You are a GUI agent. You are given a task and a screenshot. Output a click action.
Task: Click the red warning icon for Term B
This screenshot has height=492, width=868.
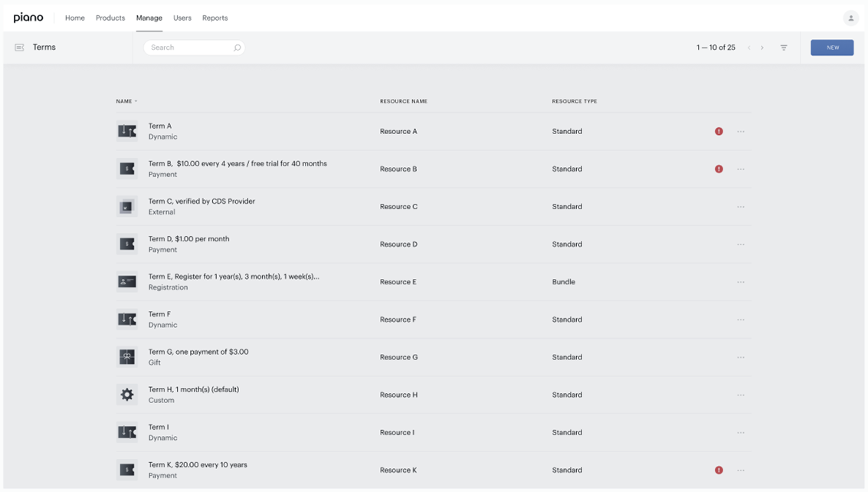719,169
